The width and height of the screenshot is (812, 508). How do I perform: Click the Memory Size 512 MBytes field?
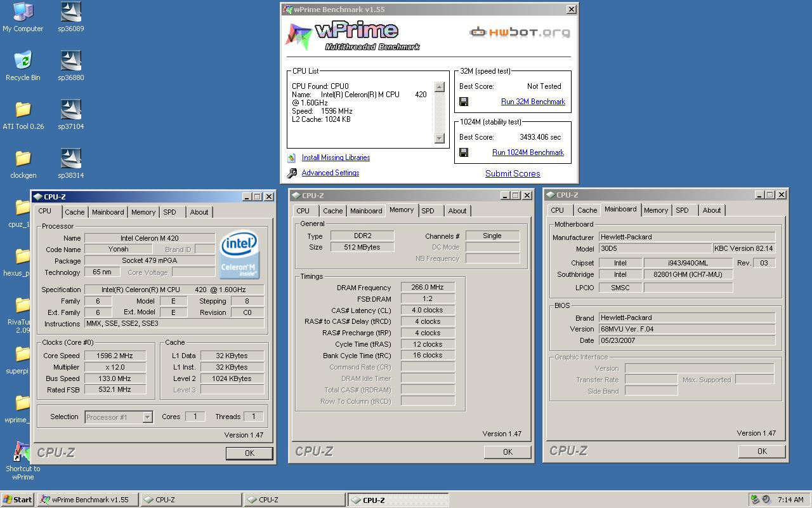(362, 247)
